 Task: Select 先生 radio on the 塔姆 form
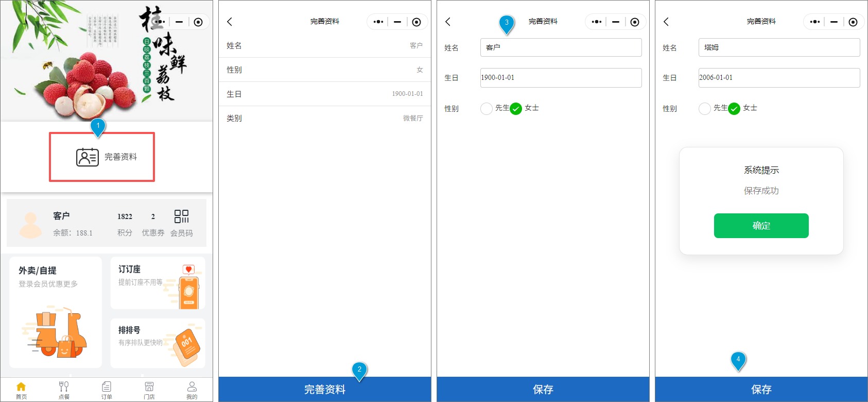coord(705,109)
